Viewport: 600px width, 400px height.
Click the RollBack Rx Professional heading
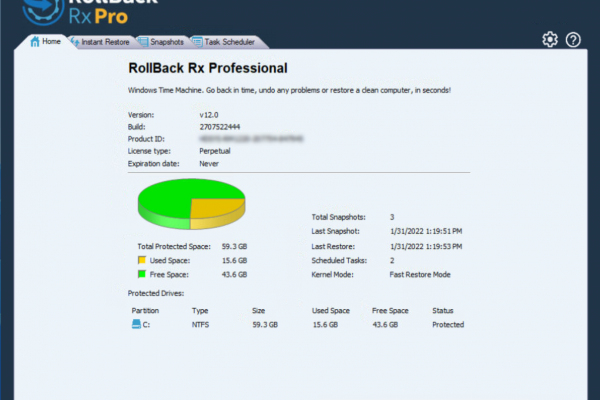pyautogui.click(x=208, y=68)
